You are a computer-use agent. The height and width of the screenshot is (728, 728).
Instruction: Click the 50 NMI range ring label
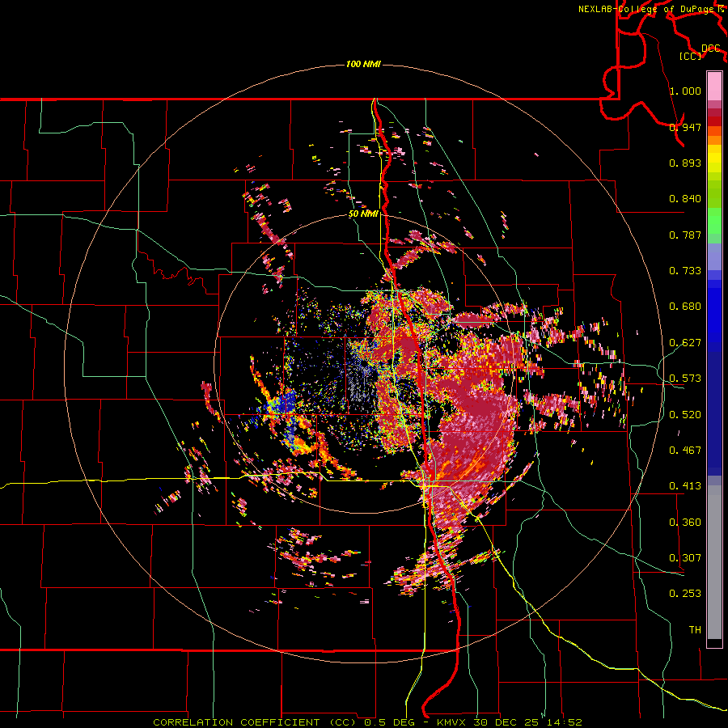point(363,214)
